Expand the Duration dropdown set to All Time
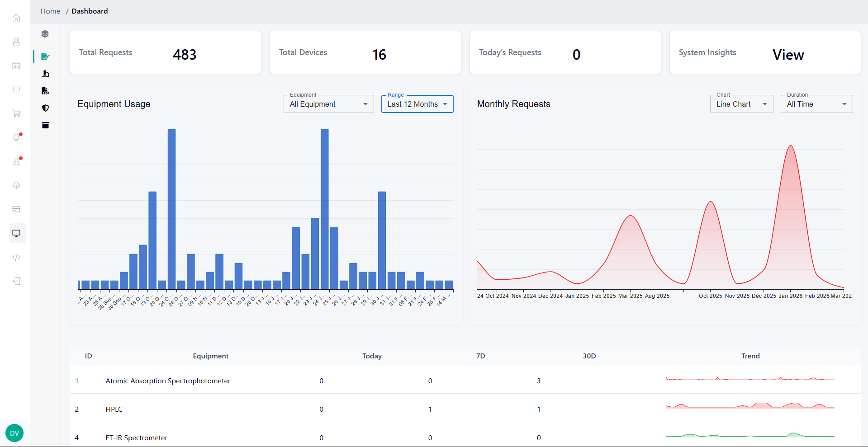This screenshot has height=447, width=868. (x=816, y=104)
